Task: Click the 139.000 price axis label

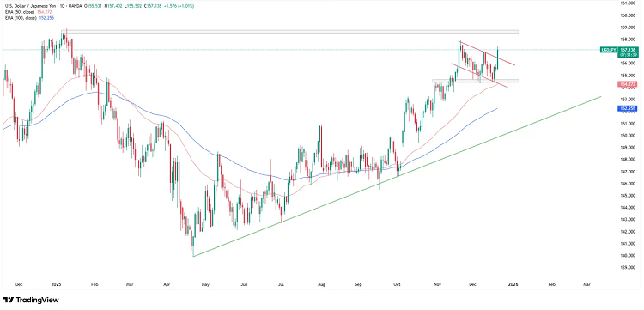Action: click(628, 268)
